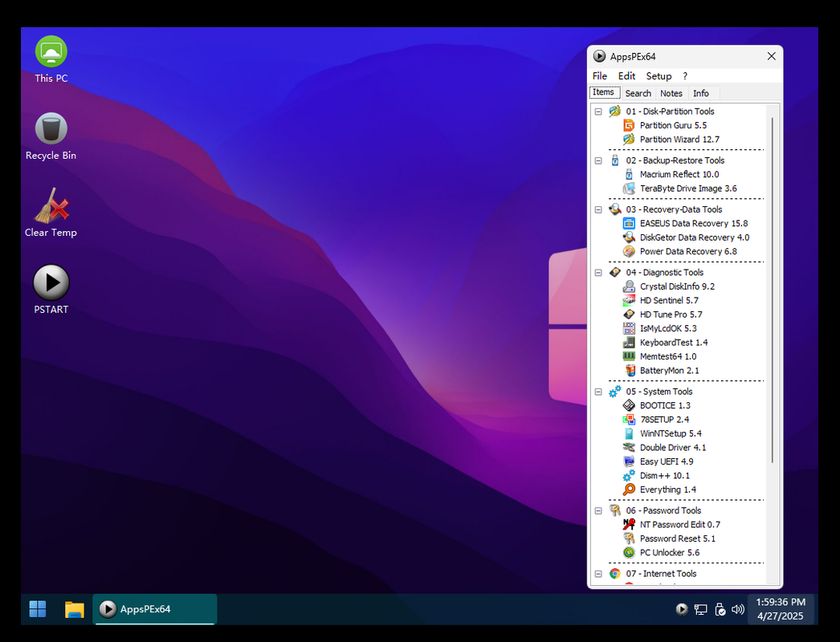Launch KeyboardTest 1.4 icon
The image size is (840, 642).
point(629,342)
